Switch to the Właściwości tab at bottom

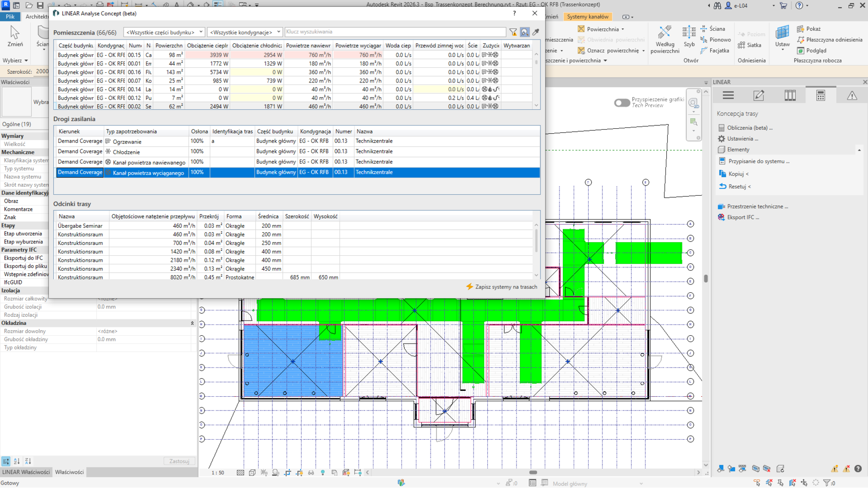pyautogui.click(x=69, y=472)
